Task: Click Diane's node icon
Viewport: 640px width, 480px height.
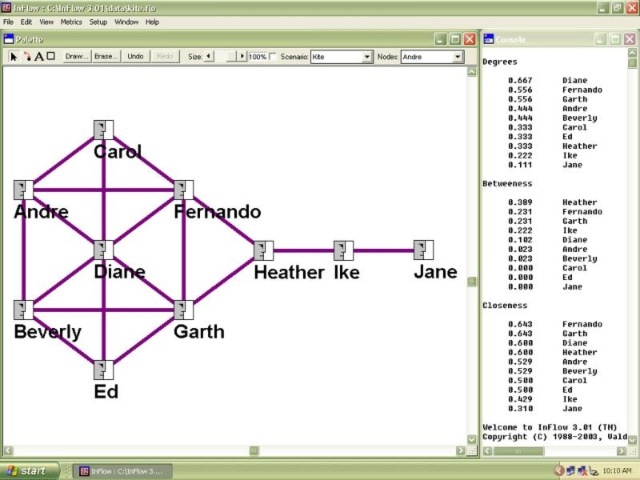Action: (104, 250)
